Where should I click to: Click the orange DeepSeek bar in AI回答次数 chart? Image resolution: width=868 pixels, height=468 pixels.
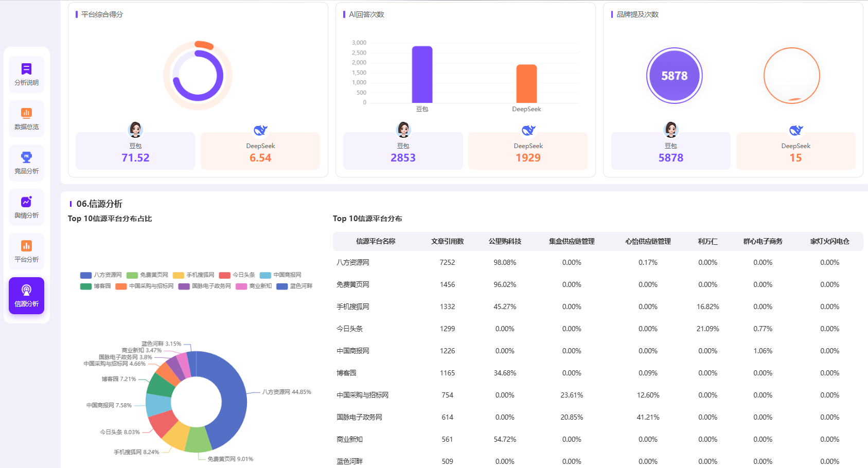tap(526, 84)
